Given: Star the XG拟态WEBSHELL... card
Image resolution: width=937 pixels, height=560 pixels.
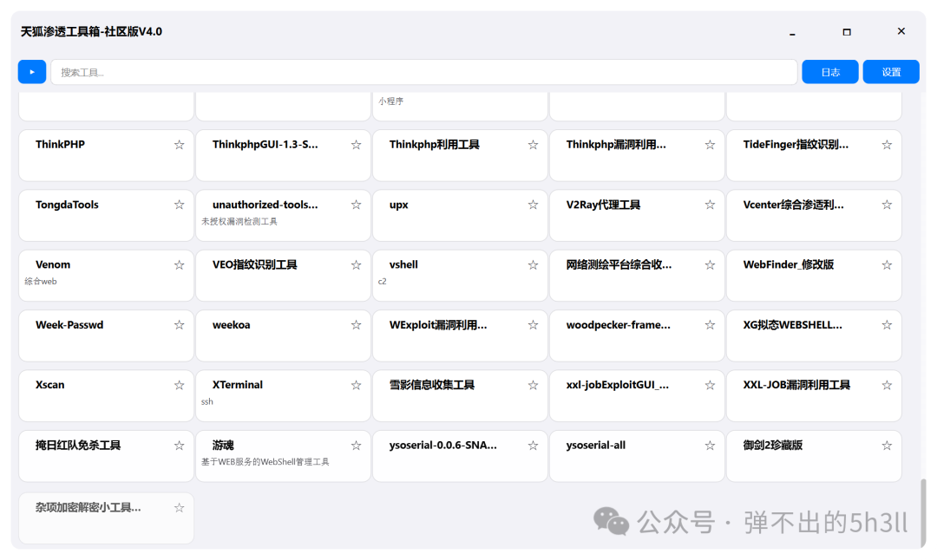Looking at the screenshot, I should pos(887,325).
